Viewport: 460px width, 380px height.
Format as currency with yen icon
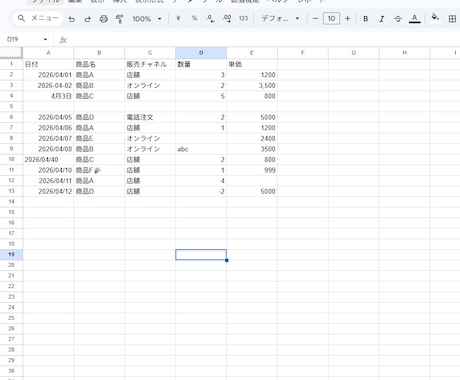tap(178, 19)
